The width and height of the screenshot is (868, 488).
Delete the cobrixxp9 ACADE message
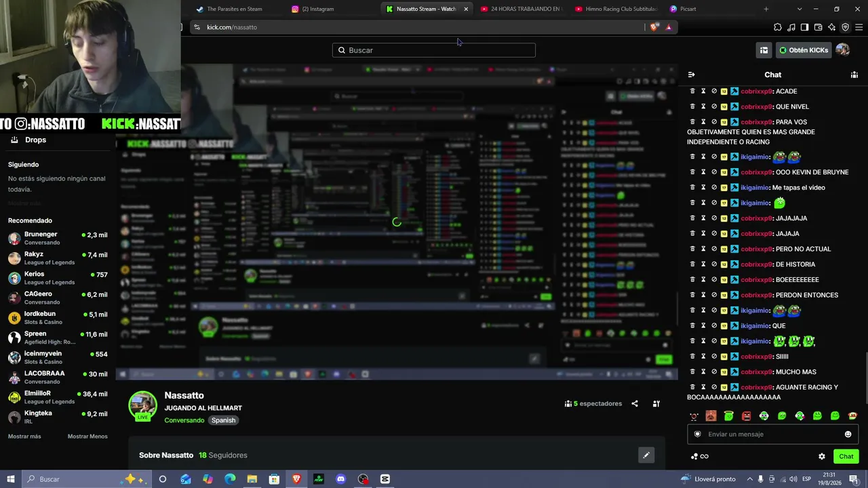692,91
